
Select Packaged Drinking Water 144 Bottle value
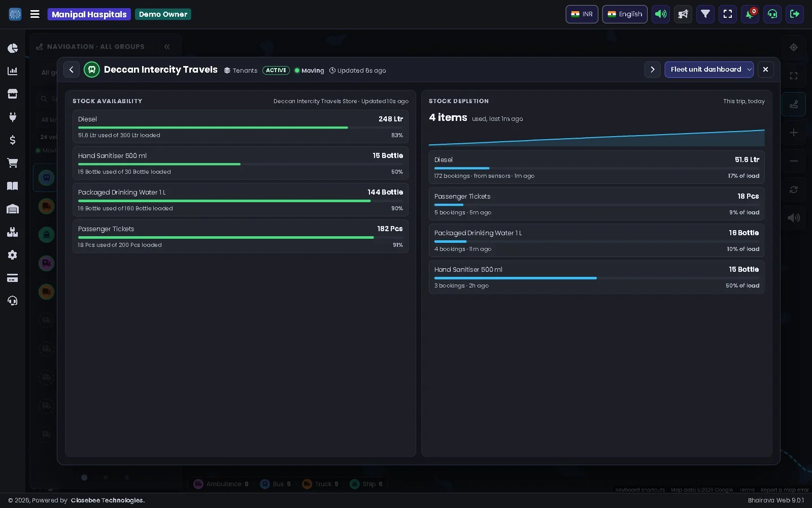385,192
